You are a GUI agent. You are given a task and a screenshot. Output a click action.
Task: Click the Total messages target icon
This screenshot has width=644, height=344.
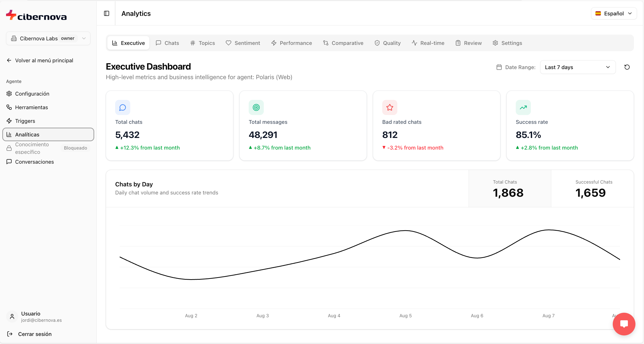point(256,107)
